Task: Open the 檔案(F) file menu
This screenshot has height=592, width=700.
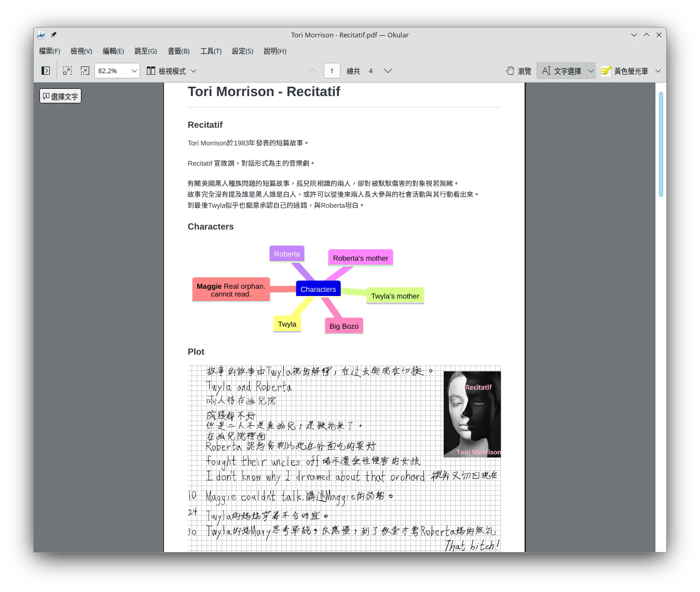Action: click(49, 51)
